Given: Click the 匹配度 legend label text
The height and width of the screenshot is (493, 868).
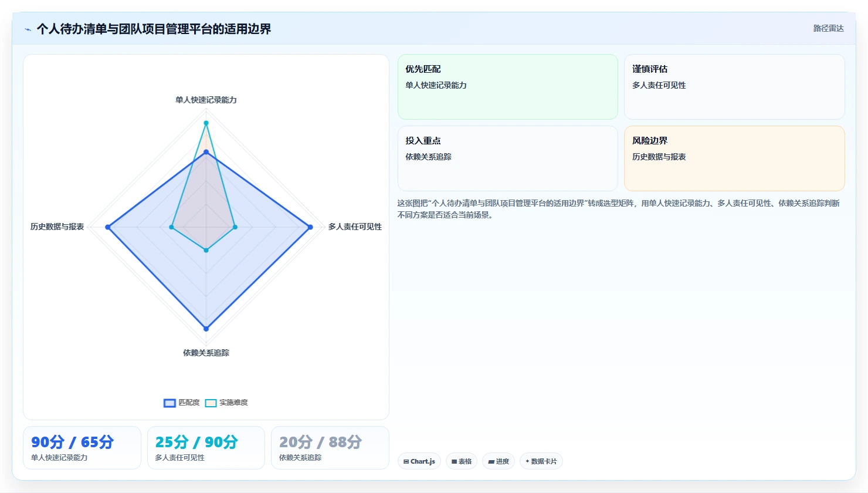Looking at the screenshot, I should (189, 403).
